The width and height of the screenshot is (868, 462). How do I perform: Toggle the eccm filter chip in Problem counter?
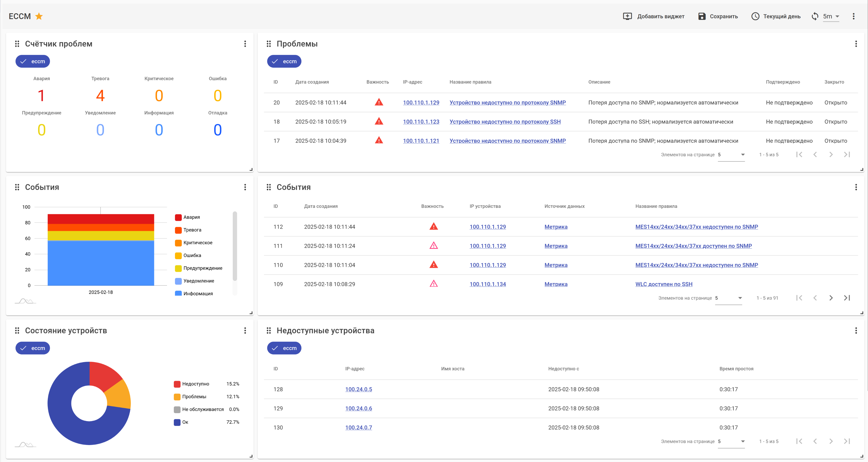(33, 61)
